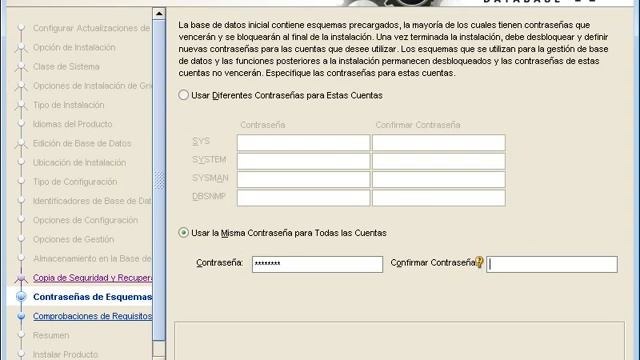The height and width of the screenshot is (360, 640).
Task: Click the SYS Confirmar Contraseña field
Action: [x=439, y=143]
